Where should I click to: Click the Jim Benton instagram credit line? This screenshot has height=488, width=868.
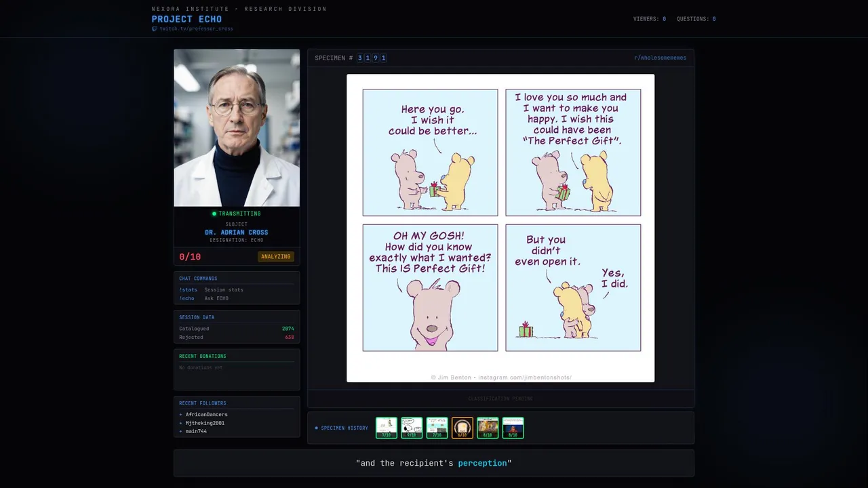(x=501, y=378)
